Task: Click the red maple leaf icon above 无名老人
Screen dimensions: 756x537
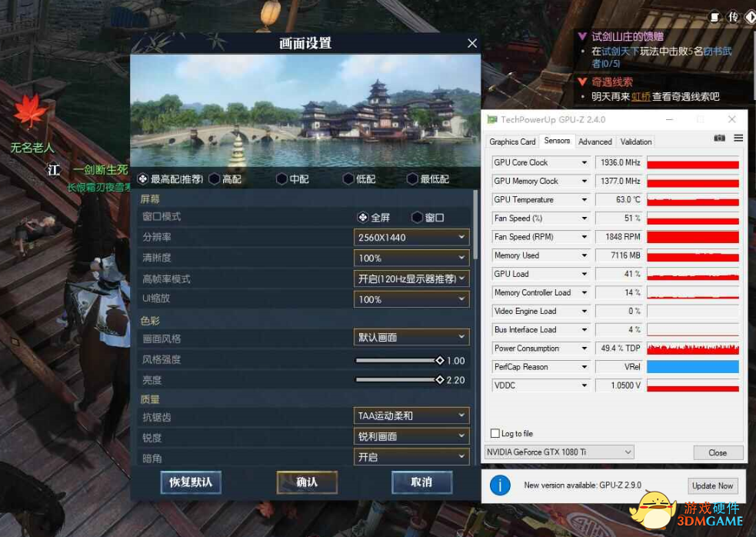Action: click(31, 111)
